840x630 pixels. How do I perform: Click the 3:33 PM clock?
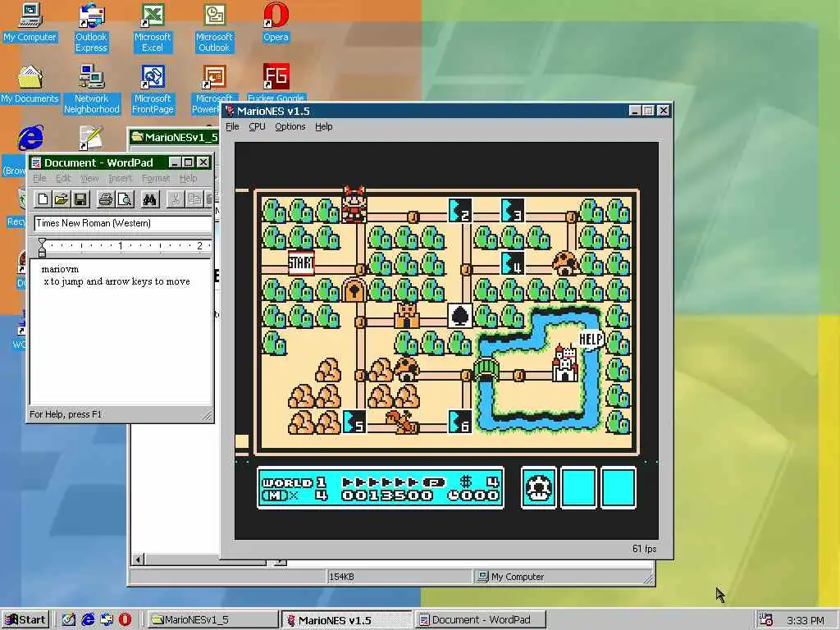806,620
